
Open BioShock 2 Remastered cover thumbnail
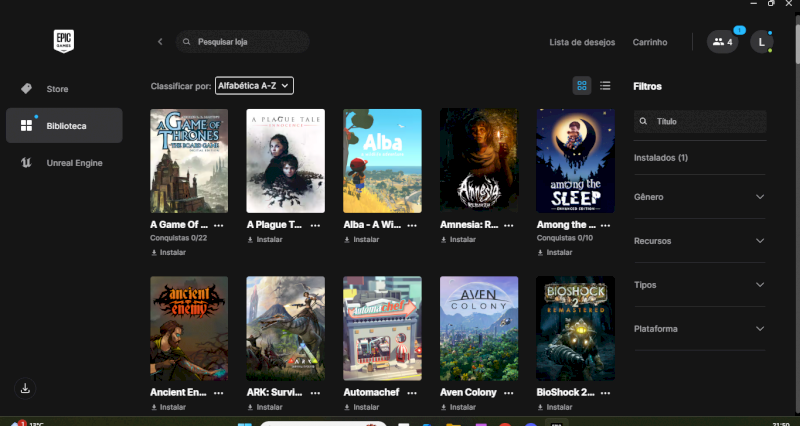(576, 329)
